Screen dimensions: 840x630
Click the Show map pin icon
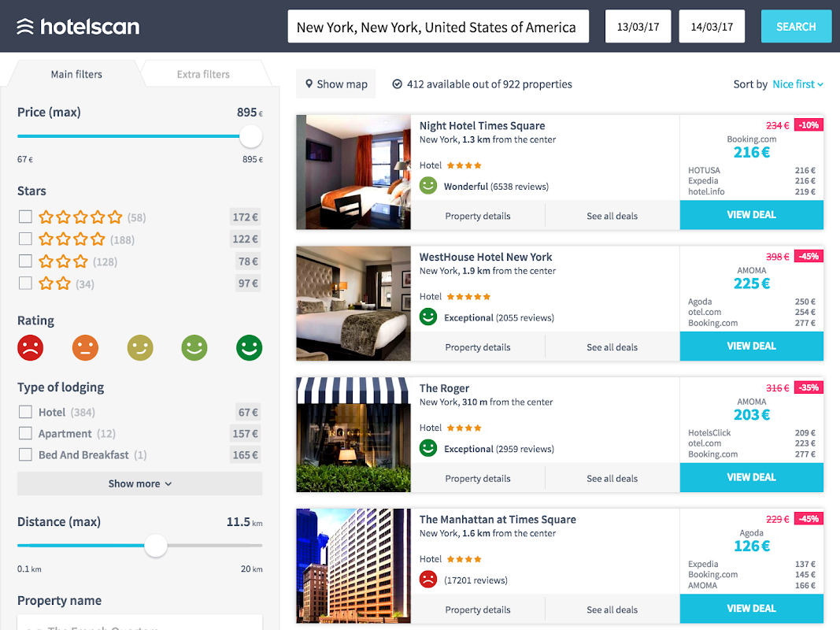point(308,84)
